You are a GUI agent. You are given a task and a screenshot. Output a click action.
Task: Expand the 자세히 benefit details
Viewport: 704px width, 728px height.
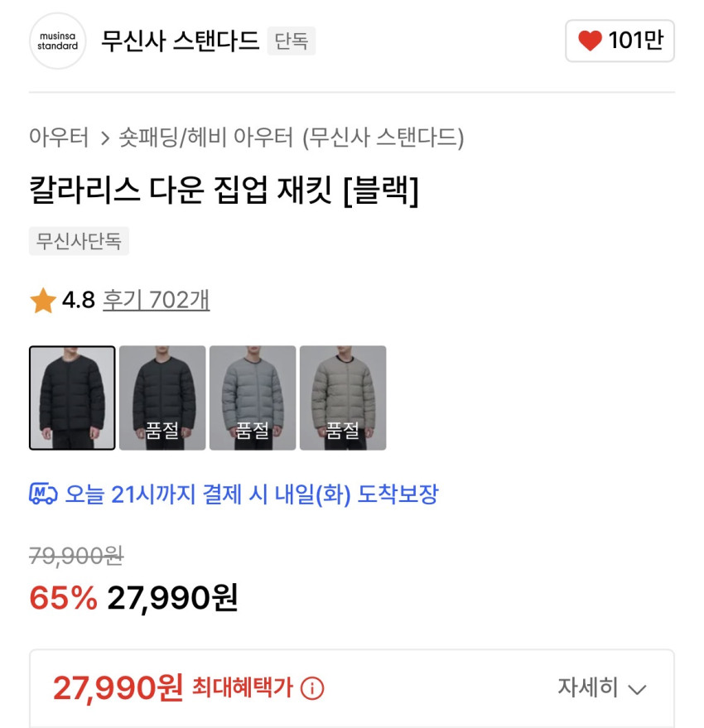(587, 687)
